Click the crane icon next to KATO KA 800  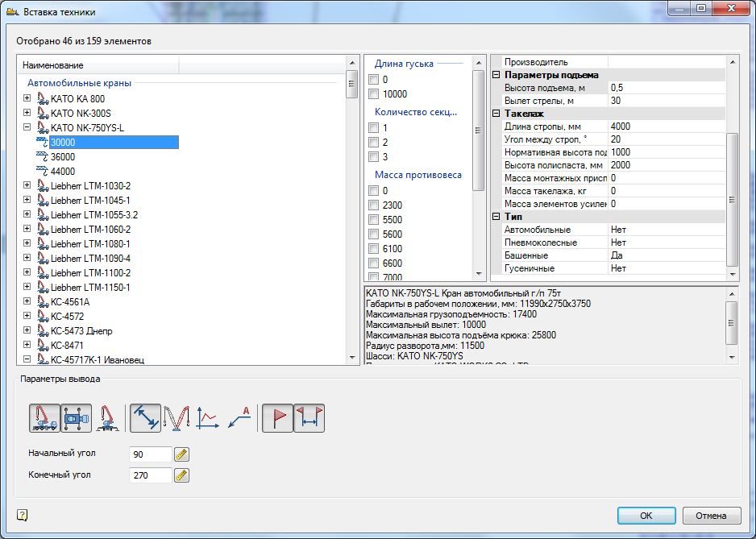coord(43,99)
